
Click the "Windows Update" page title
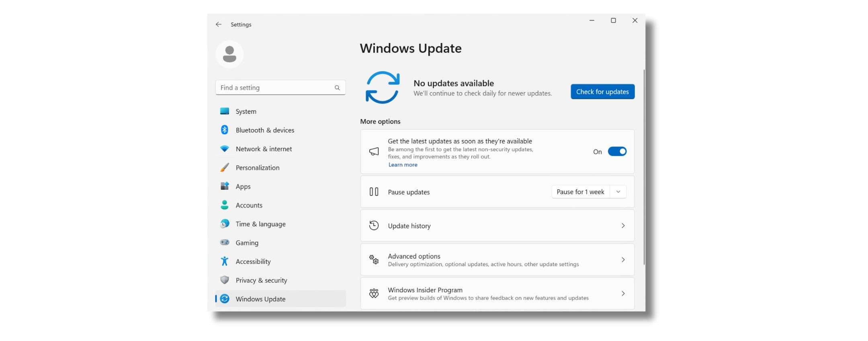(411, 48)
